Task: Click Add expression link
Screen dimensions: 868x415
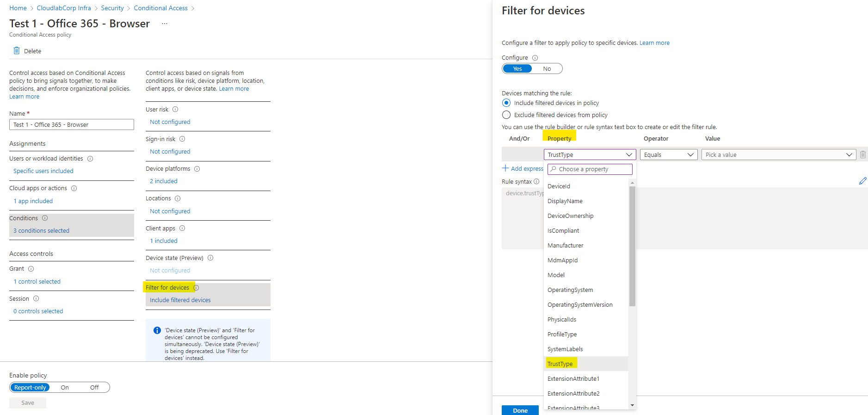Action: click(523, 168)
